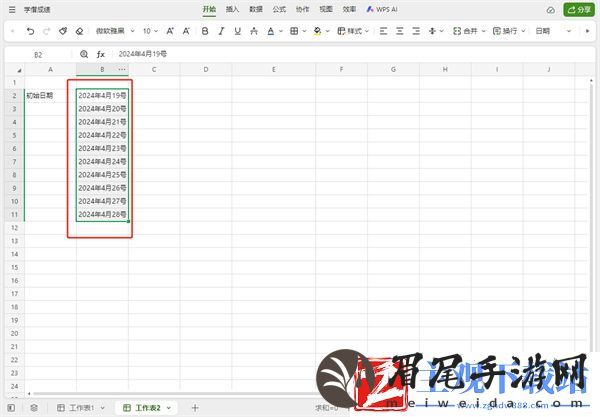Click the B2 name box field
This screenshot has width=600, height=417.
[x=38, y=55]
